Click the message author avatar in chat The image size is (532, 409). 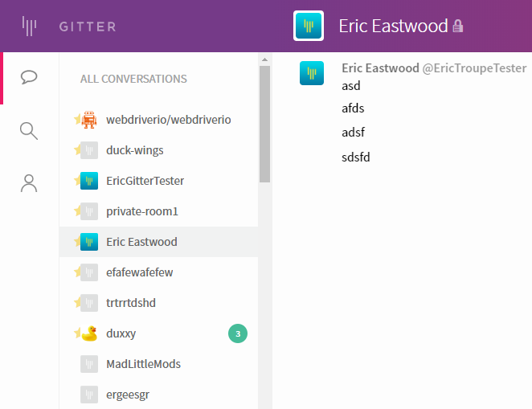coord(312,73)
